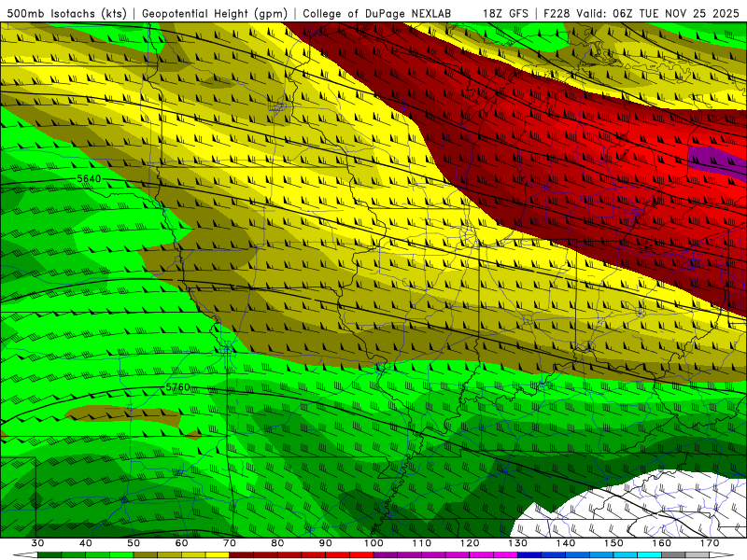The width and height of the screenshot is (747, 560).
Task: Click the 130 knot scale label
Action: point(518,543)
